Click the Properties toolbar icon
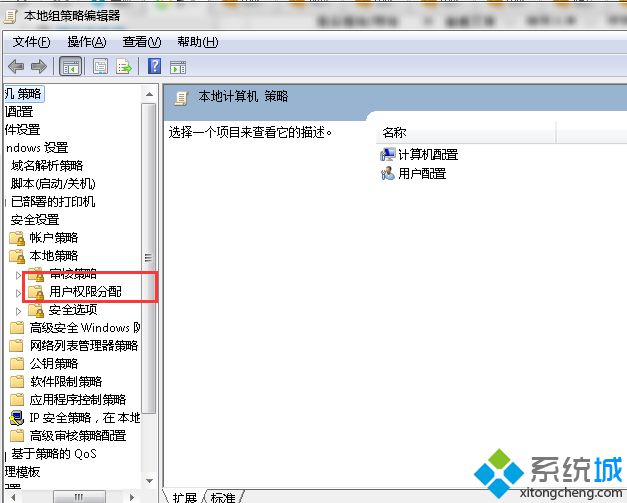The width and height of the screenshot is (627, 503). click(x=100, y=66)
